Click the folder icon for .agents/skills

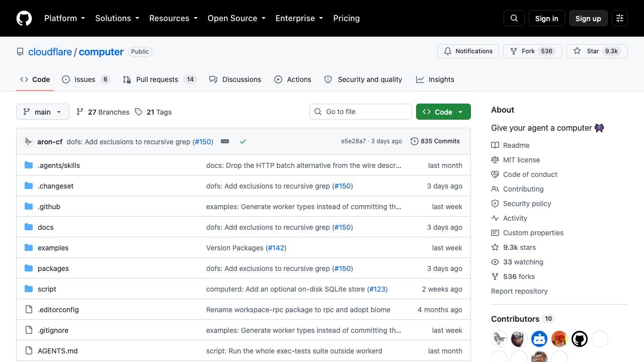point(29,165)
